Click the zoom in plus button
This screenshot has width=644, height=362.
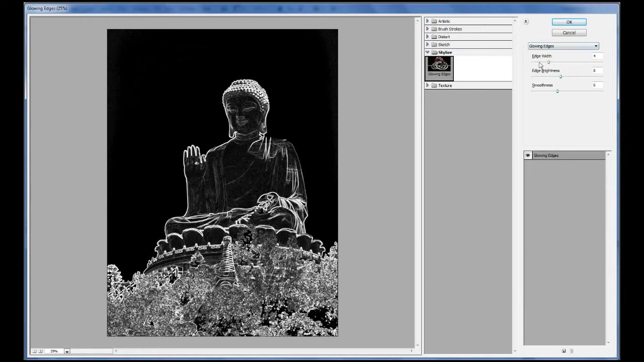pyautogui.click(x=40, y=351)
